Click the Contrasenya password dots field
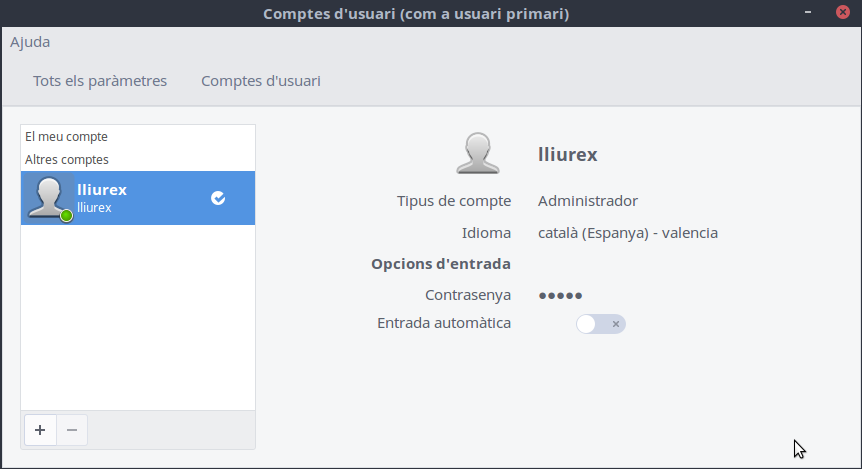The height and width of the screenshot is (469, 862). click(x=561, y=295)
